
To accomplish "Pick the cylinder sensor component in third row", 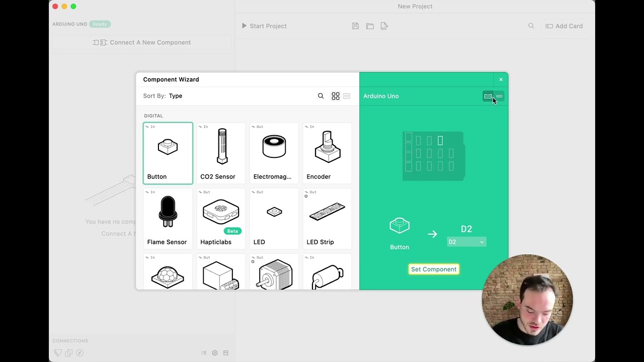I will tap(327, 272).
